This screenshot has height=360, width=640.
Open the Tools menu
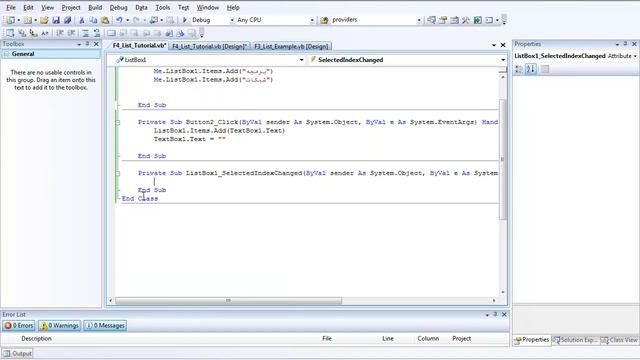tap(162, 7)
